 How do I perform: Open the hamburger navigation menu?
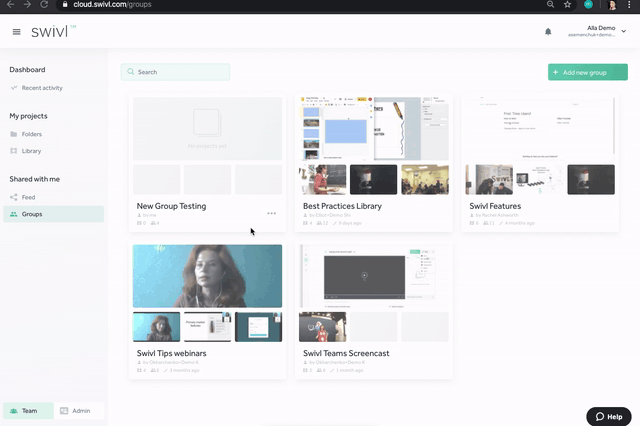click(16, 32)
